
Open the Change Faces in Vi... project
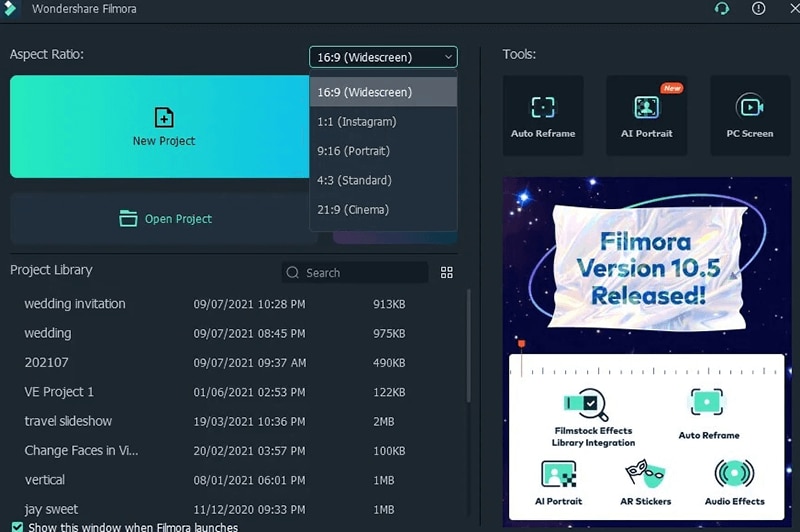pos(81,450)
